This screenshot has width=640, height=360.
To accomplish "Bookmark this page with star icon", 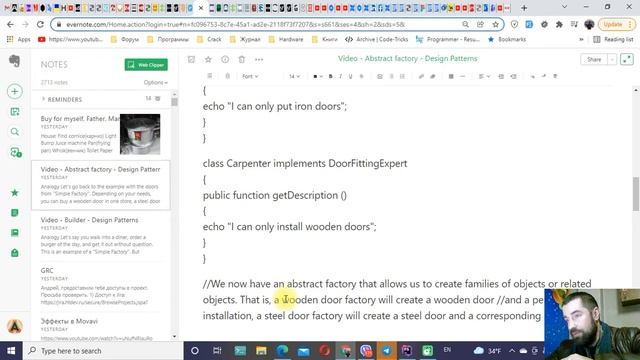I will point(496,24).
